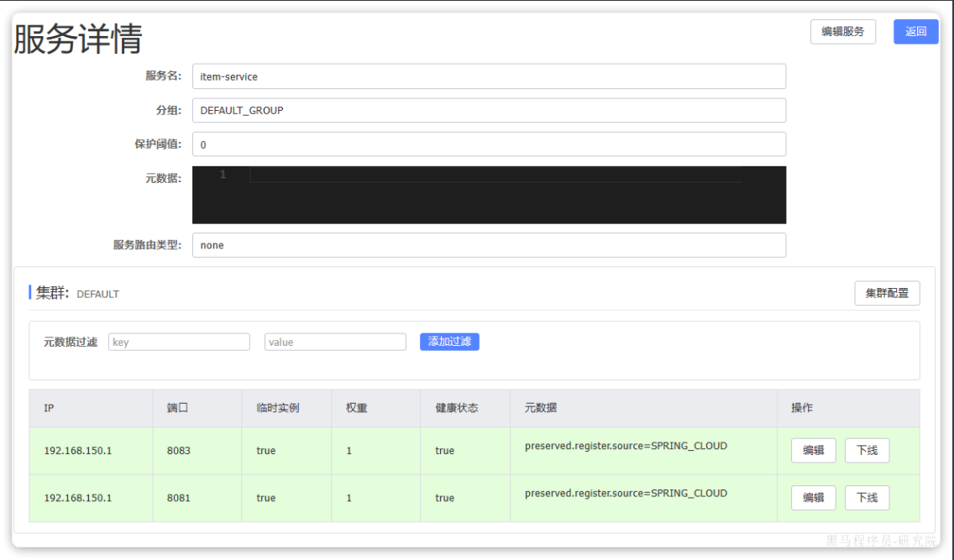Select the metadata cell of the 8083 row
The width and height of the screenshot is (954, 560).
point(626,447)
